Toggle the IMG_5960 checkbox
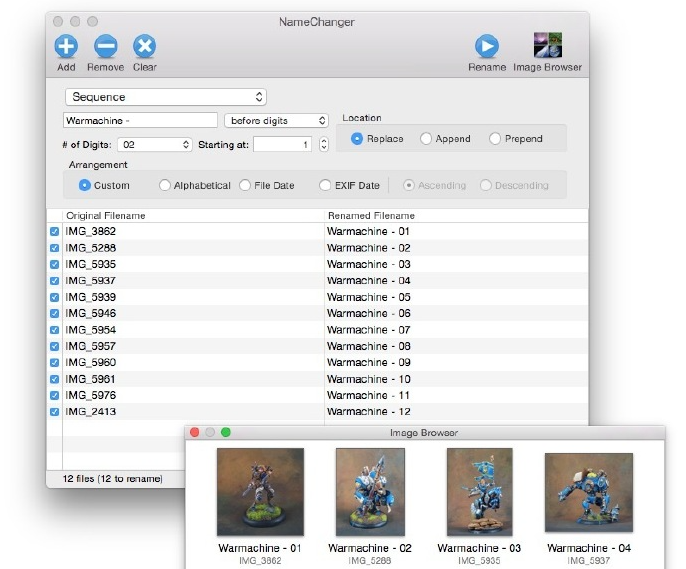 click(55, 363)
